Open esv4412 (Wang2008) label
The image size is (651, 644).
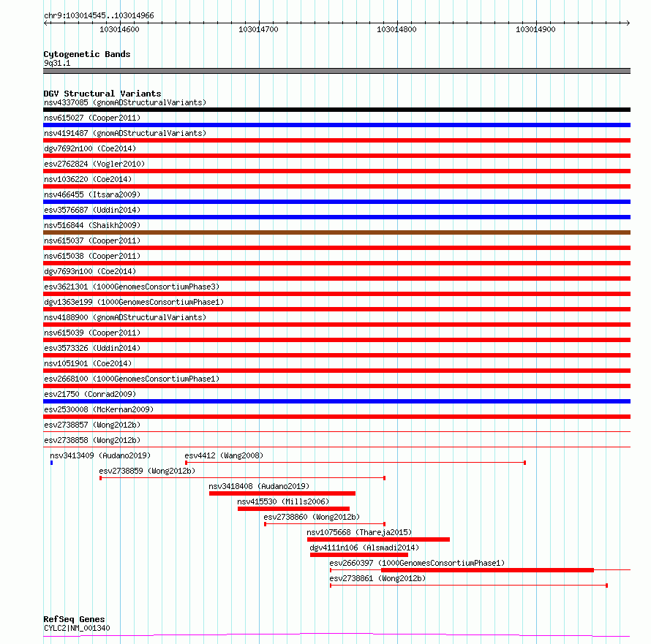(225, 455)
